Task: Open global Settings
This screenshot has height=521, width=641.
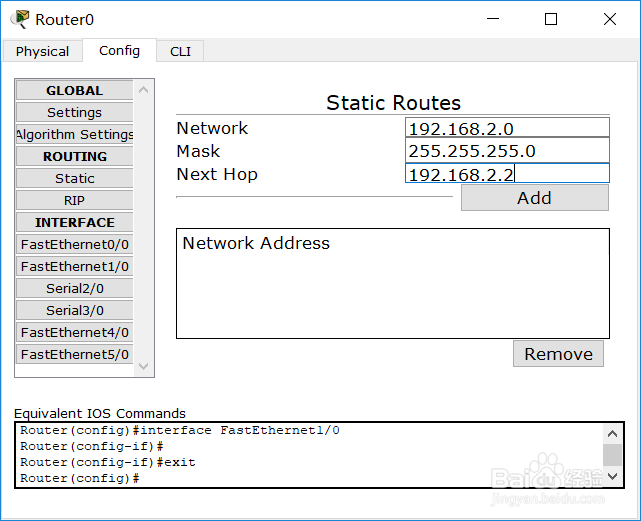Action: pyautogui.click(x=74, y=112)
